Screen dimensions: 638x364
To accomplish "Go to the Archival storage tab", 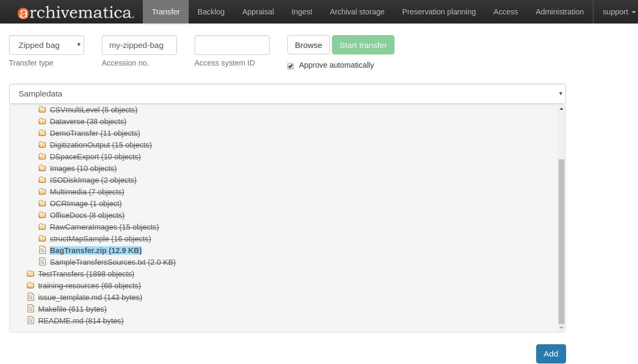I will coord(357,12).
